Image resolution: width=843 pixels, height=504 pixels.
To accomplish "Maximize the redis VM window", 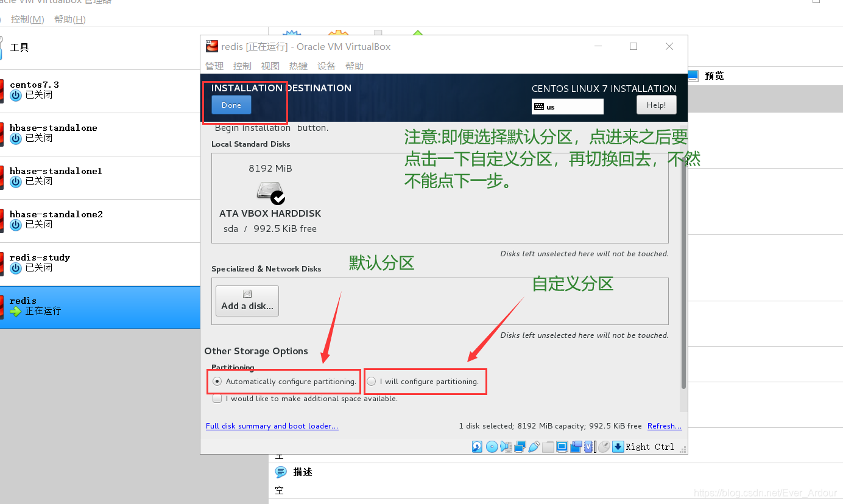I will [633, 46].
